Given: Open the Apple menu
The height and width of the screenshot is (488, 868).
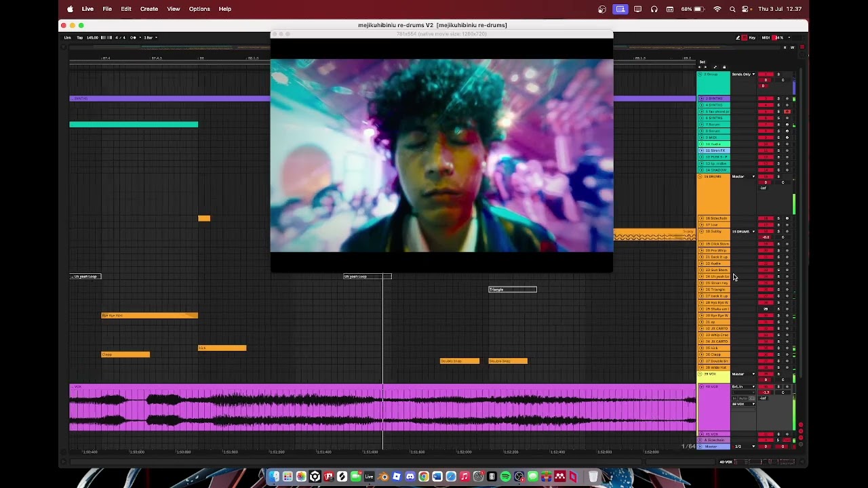Looking at the screenshot, I should 70,9.
